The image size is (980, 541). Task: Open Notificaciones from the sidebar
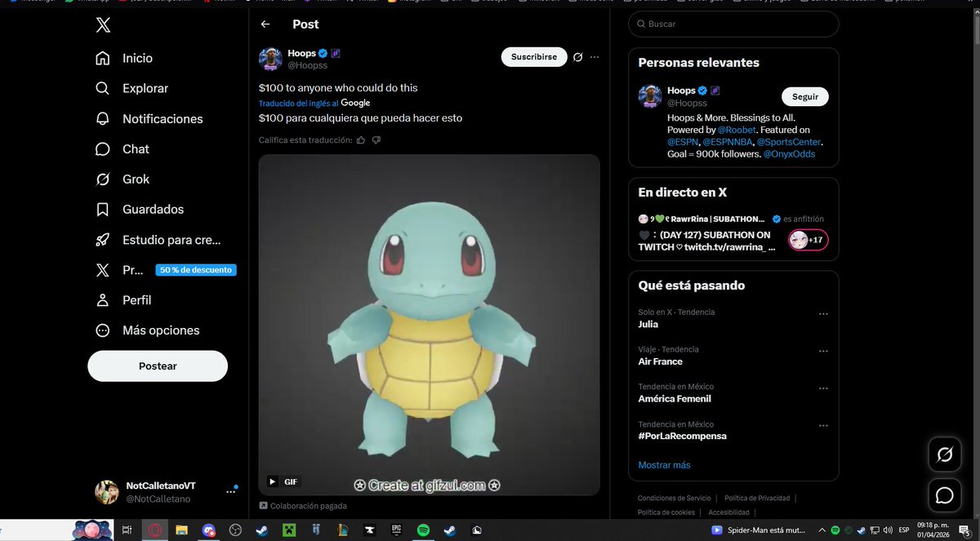[x=149, y=118]
